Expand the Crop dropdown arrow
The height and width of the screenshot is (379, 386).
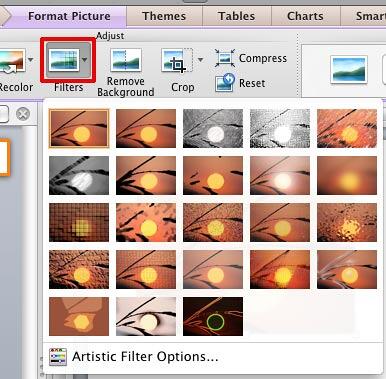(200, 60)
